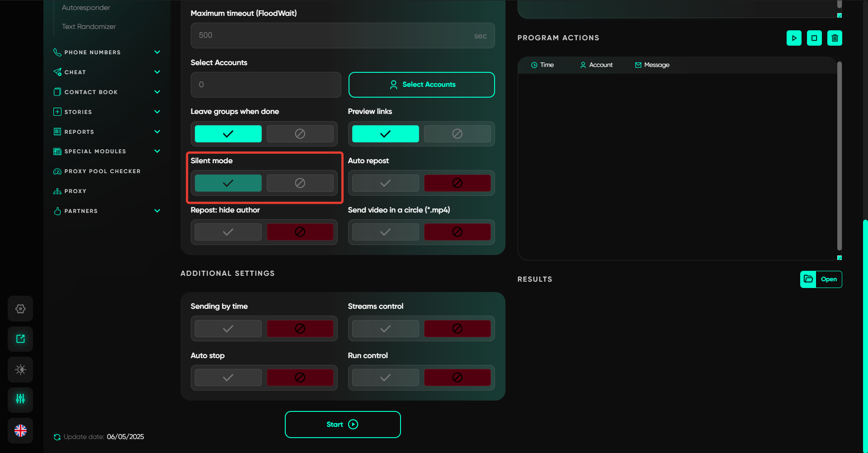This screenshot has width=868, height=453.
Task: Click the UK flag language icon
Action: pos(20,430)
